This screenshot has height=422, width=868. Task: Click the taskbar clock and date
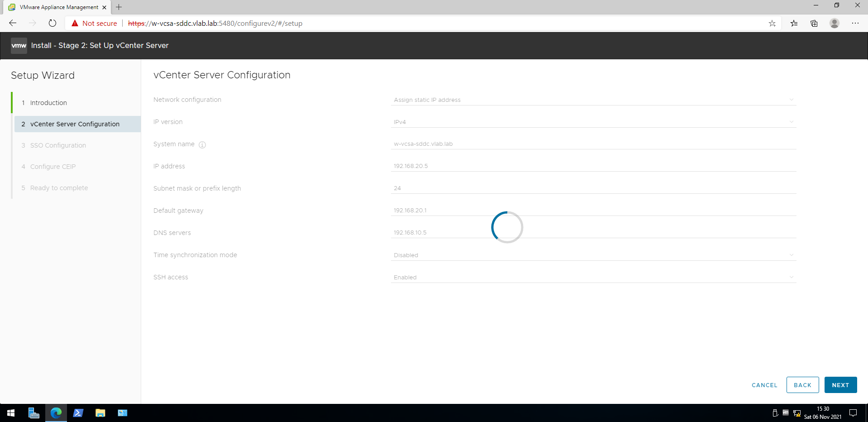[823, 413]
